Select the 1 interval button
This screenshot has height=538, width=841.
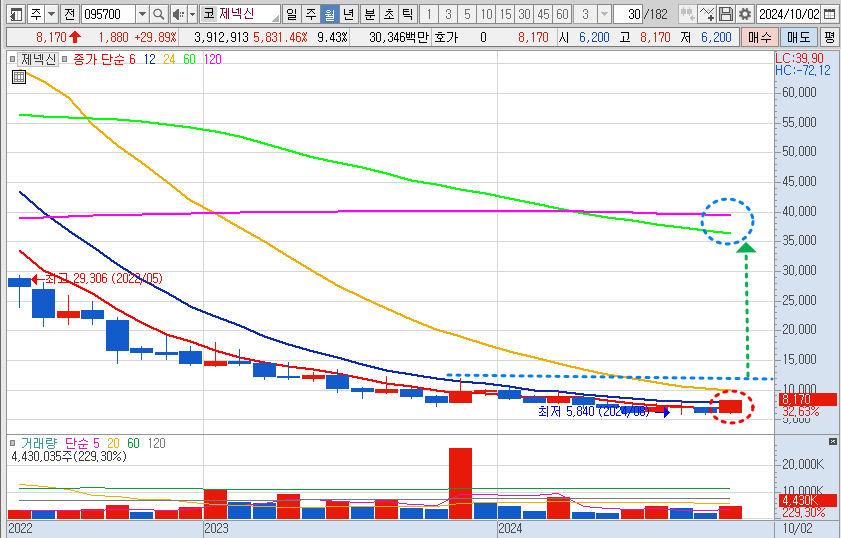pos(429,14)
